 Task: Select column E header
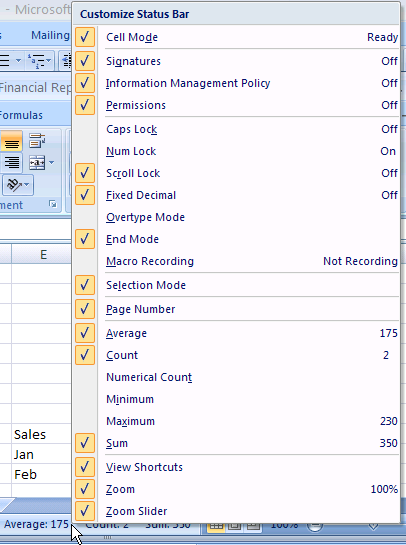click(x=41, y=254)
